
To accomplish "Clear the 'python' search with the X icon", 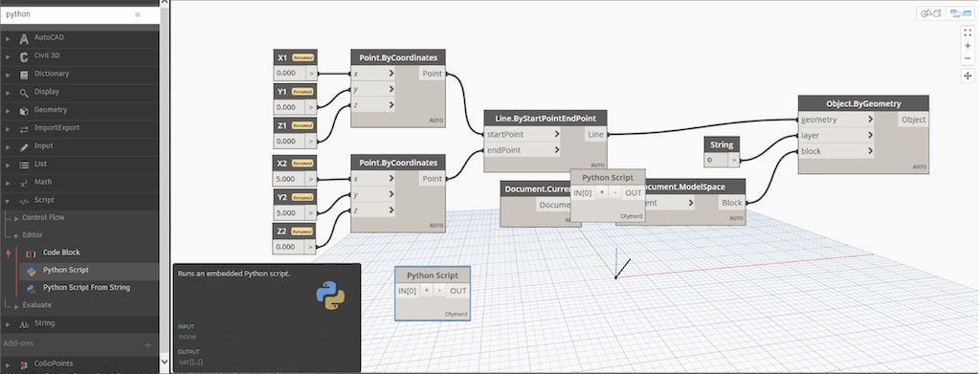I will tap(138, 14).
